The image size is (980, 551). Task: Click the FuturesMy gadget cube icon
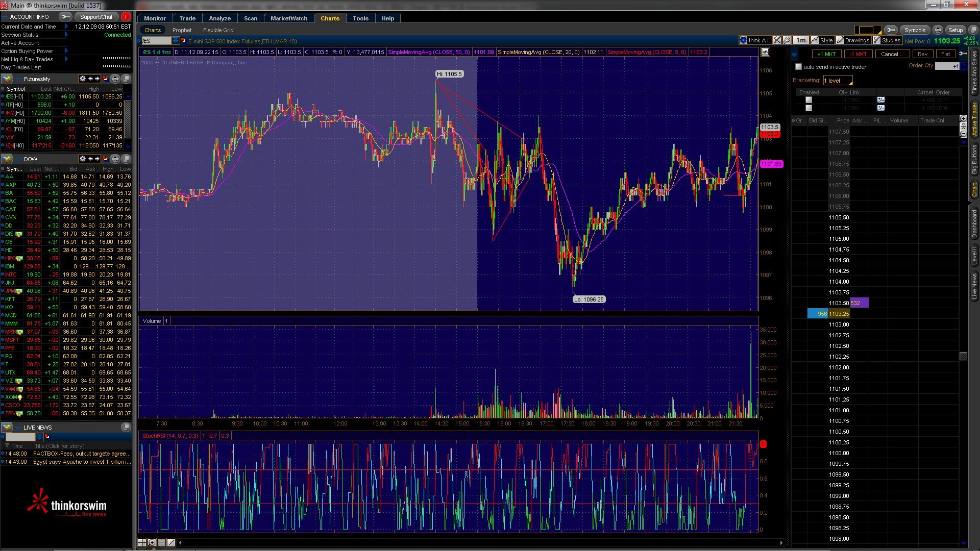coord(7,79)
